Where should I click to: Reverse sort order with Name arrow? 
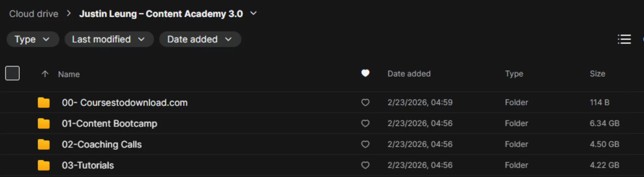(45, 74)
